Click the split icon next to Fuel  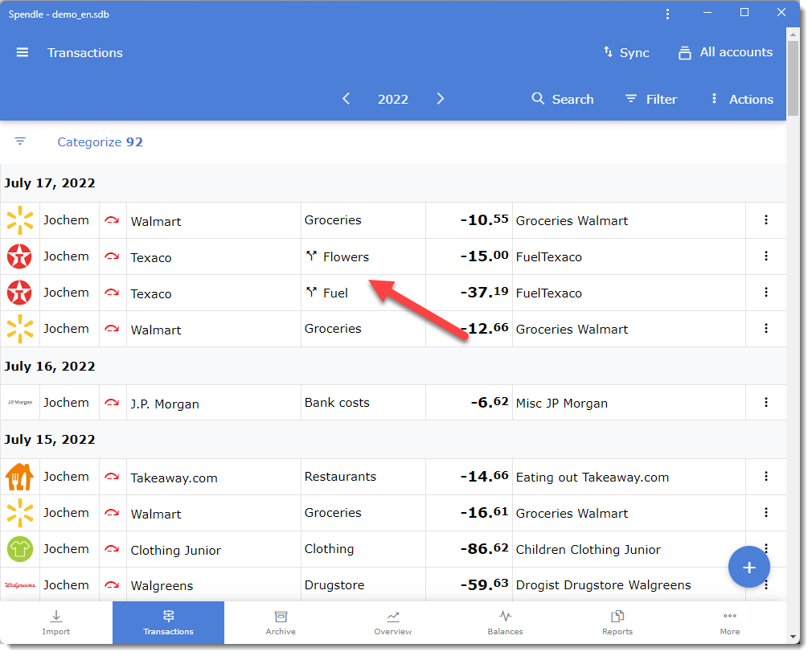[311, 292]
